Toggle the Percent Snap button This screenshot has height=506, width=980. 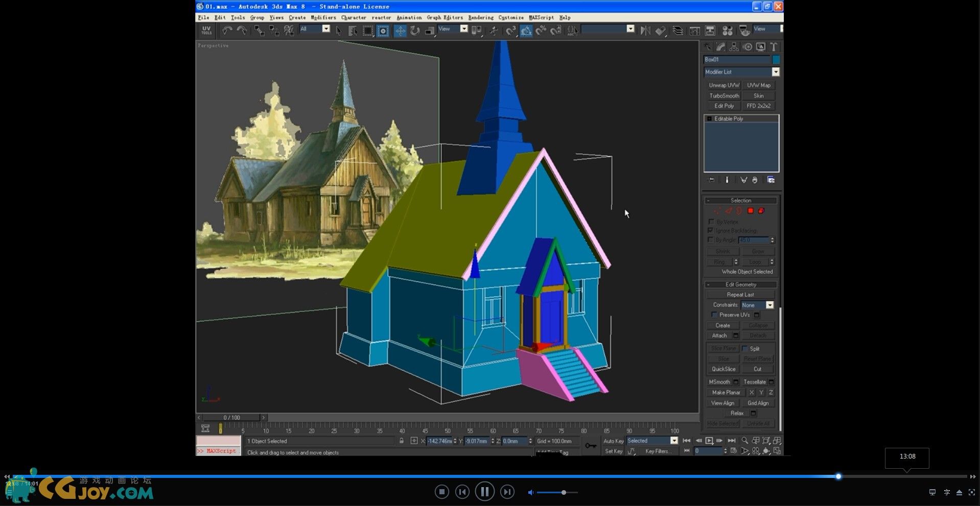pos(541,31)
